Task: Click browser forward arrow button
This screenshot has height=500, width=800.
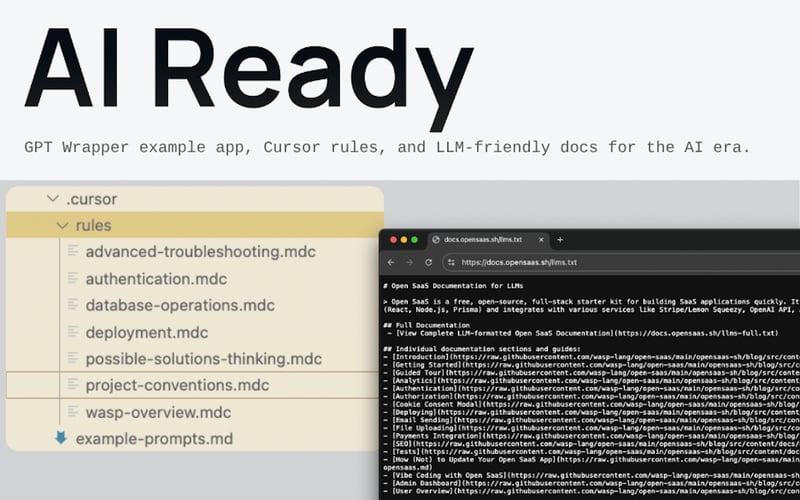Action: 409,262
